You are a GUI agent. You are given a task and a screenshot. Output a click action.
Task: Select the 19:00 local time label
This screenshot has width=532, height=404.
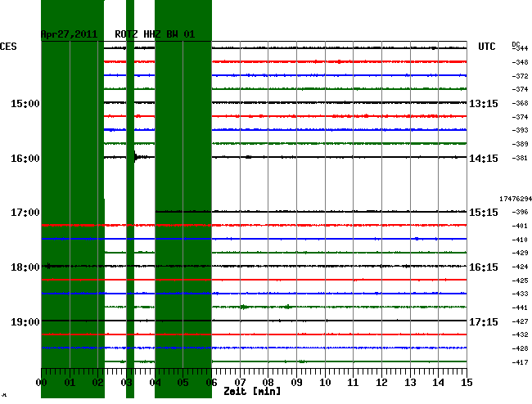[x=25, y=321]
